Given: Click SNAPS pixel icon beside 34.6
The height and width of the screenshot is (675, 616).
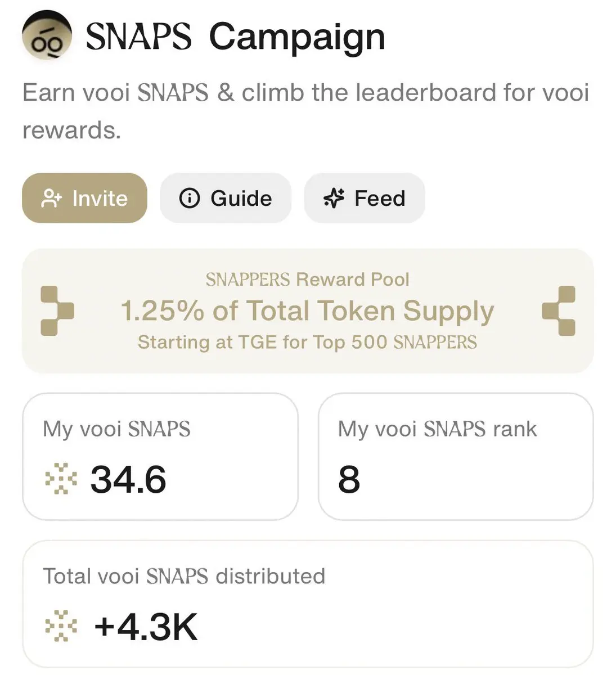Looking at the screenshot, I should point(61,479).
